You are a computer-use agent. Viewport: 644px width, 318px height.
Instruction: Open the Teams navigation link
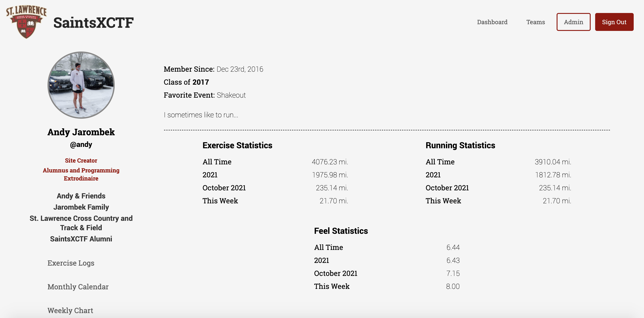[536, 22]
